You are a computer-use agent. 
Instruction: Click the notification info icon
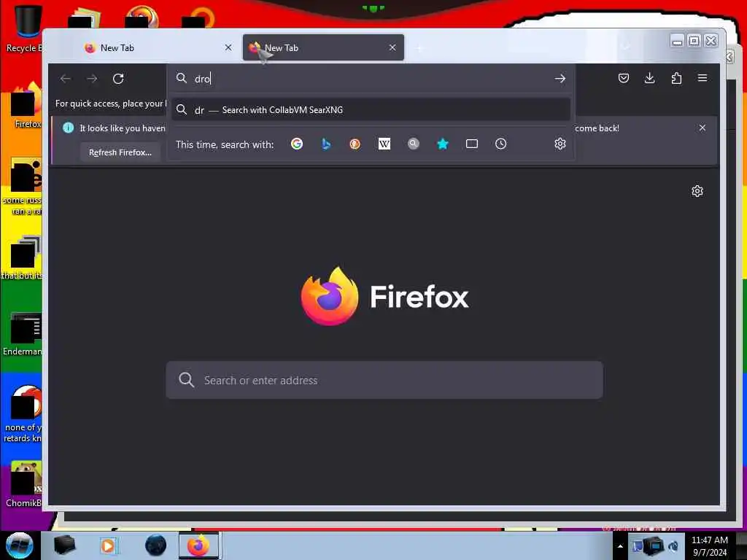[68, 128]
